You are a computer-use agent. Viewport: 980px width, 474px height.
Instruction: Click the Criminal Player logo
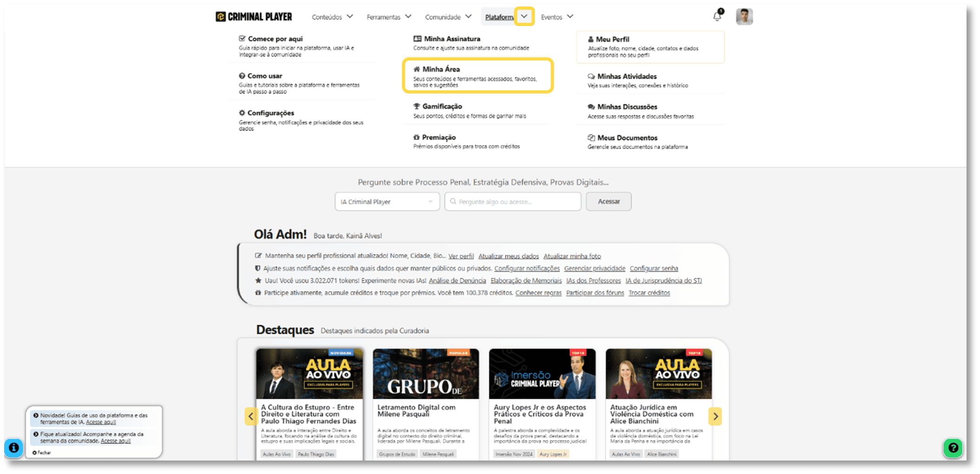point(253,16)
